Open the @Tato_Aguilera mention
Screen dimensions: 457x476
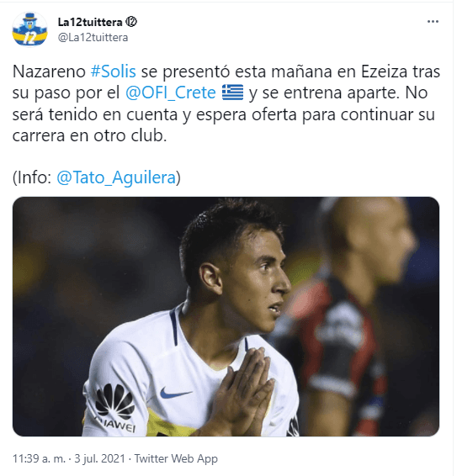[x=116, y=177]
